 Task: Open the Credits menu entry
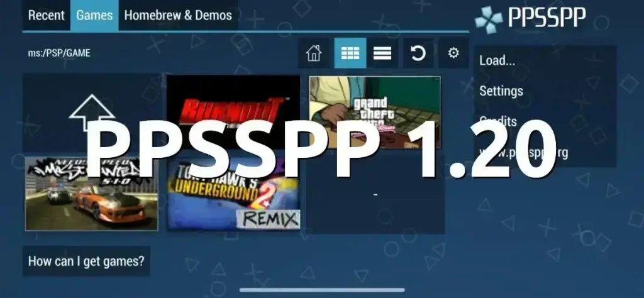(545, 121)
